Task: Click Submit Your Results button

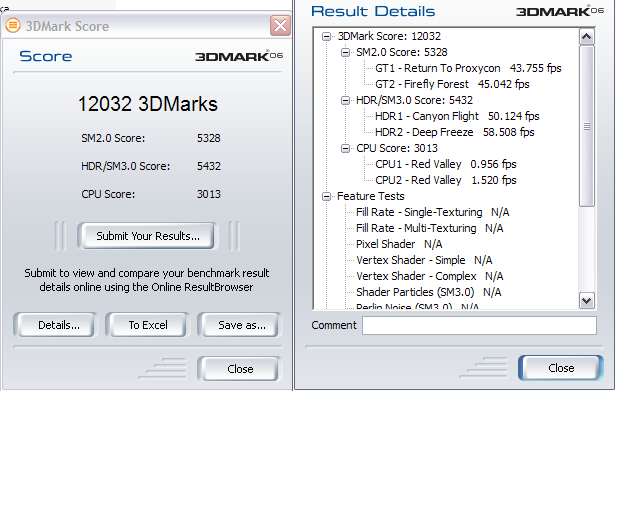Action: (x=148, y=236)
